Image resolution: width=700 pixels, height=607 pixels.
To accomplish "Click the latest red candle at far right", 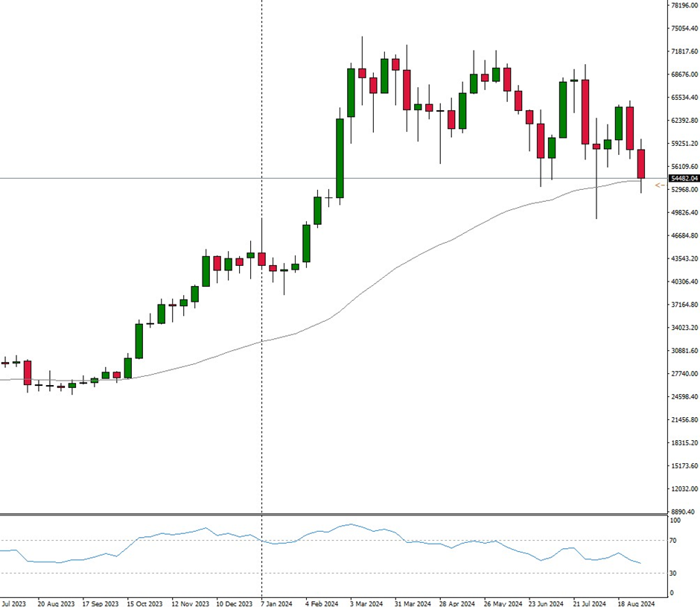I will tap(641, 164).
